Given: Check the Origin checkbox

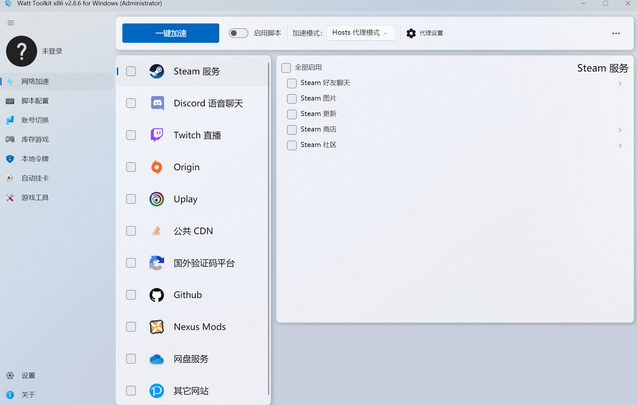Looking at the screenshot, I should [x=131, y=167].
